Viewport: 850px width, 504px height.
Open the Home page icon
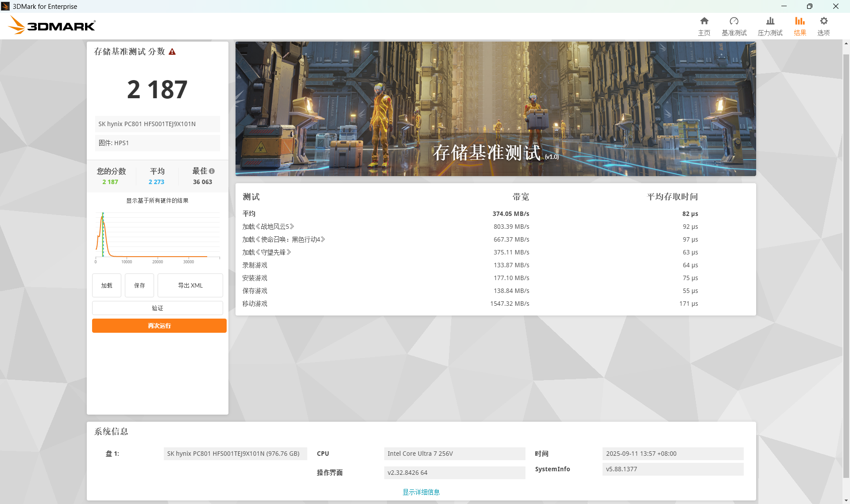pos(704,21)
